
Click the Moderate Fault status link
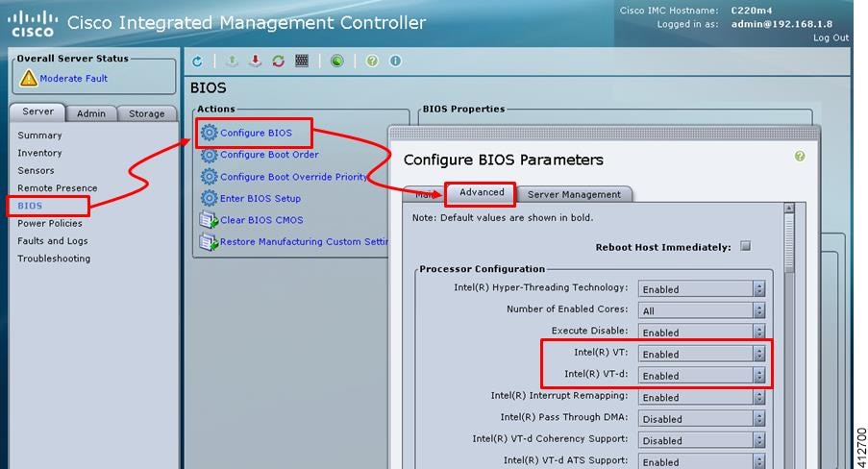(x=74, y=79)
